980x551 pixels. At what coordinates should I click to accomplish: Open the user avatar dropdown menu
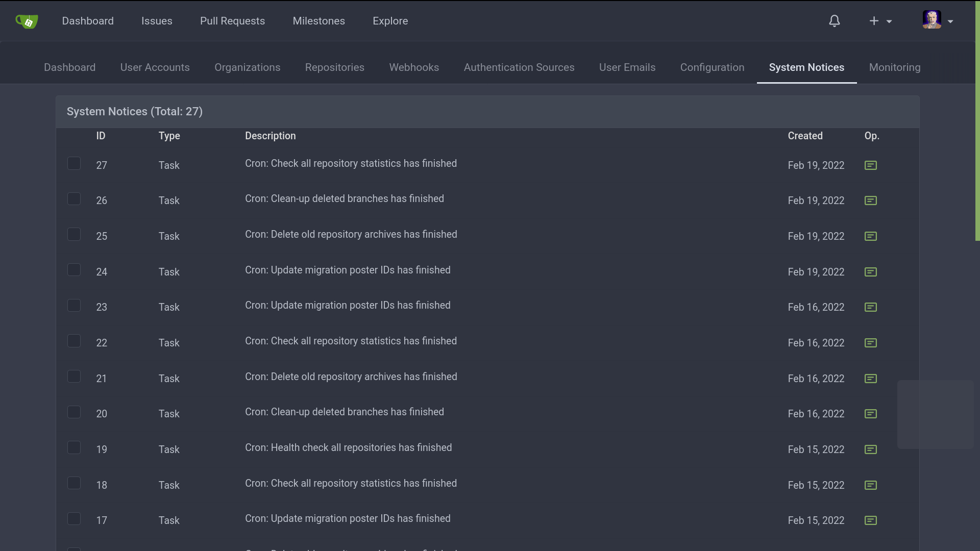click(x=932, y=20)
